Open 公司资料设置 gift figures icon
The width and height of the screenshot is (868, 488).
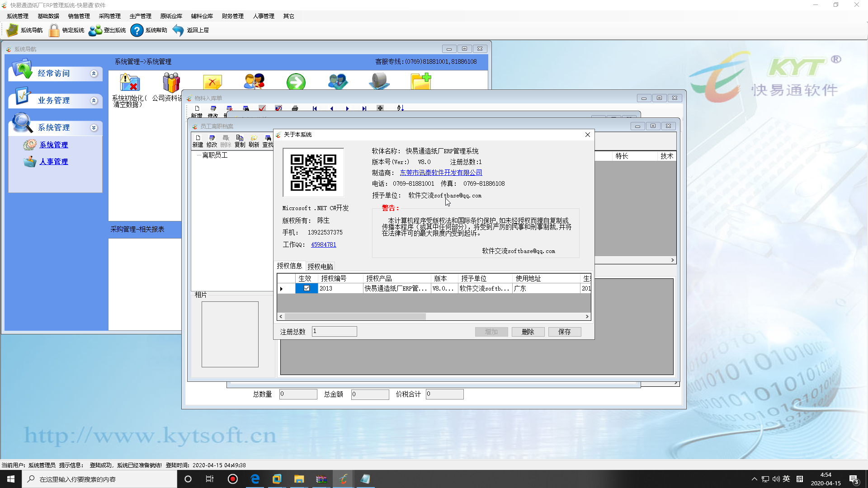pos(171,82)
